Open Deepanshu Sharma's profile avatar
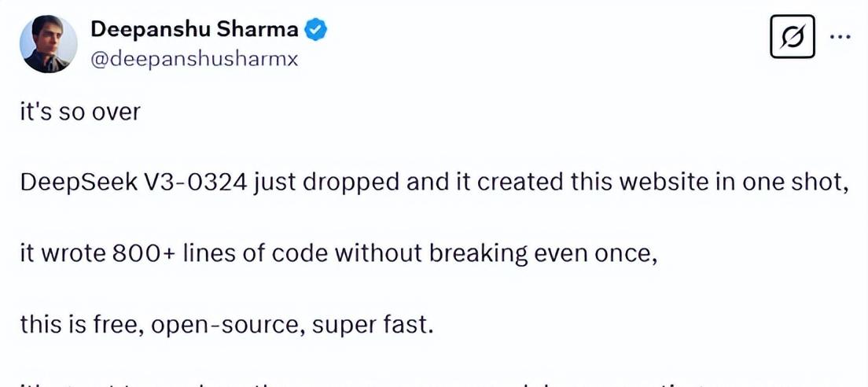The image size is (868, 387). (48, 44)
